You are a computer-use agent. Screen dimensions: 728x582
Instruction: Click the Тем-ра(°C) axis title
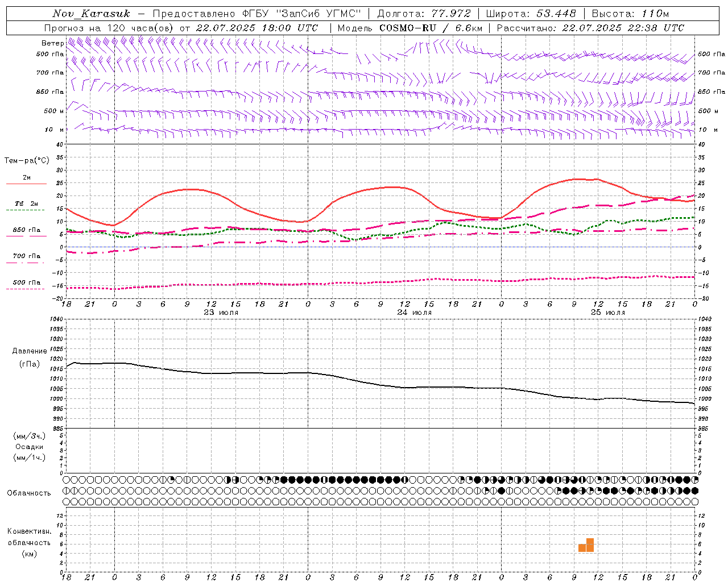[x=27, y=161]
